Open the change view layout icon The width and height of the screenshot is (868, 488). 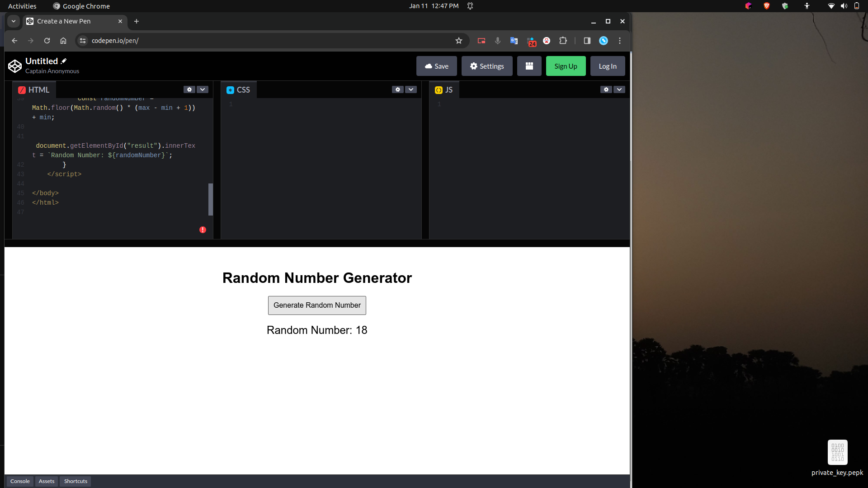point(529,66)
